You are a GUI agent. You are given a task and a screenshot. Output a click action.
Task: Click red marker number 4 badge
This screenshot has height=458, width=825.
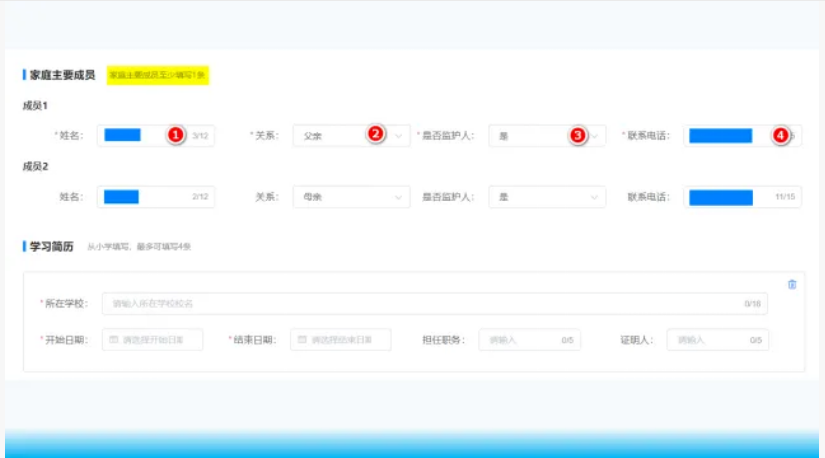(779, 135)
